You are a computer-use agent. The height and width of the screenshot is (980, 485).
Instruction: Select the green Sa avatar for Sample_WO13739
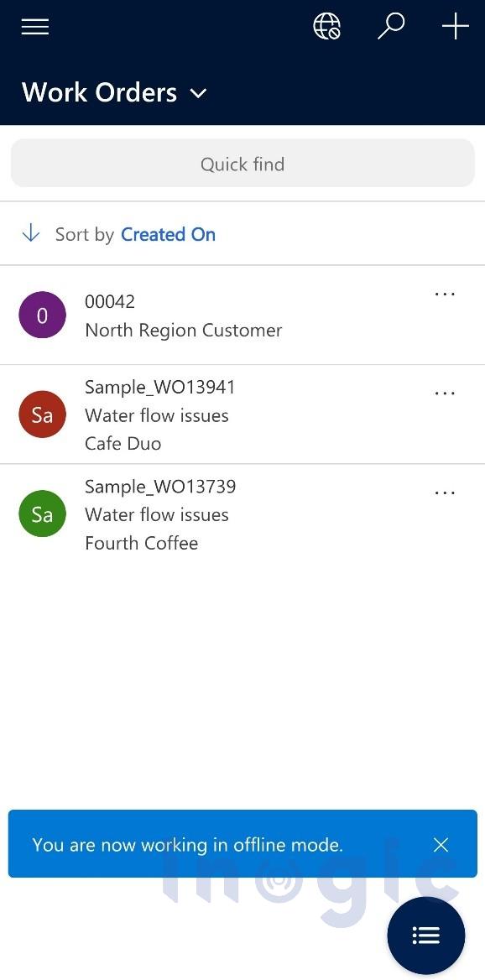(42, 513)
